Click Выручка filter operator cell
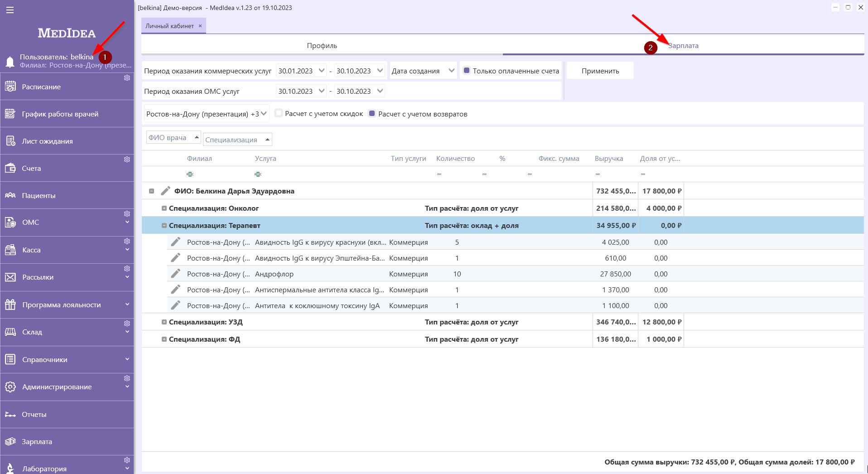Viewport: 868px width, 474px height. click(598, 174)
